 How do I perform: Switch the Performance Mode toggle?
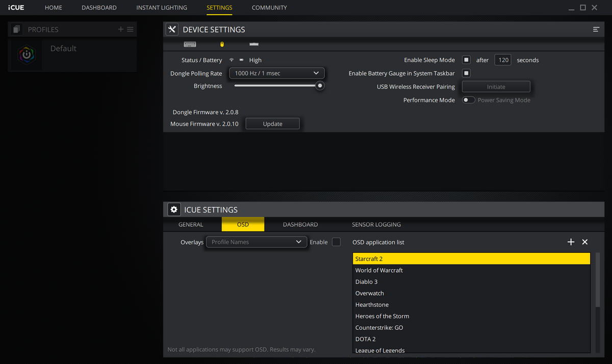tap(468, 100)
